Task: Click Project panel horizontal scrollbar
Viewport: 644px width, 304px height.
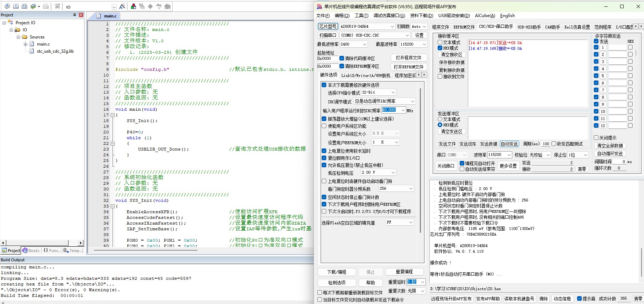Action: coord(42,243)
